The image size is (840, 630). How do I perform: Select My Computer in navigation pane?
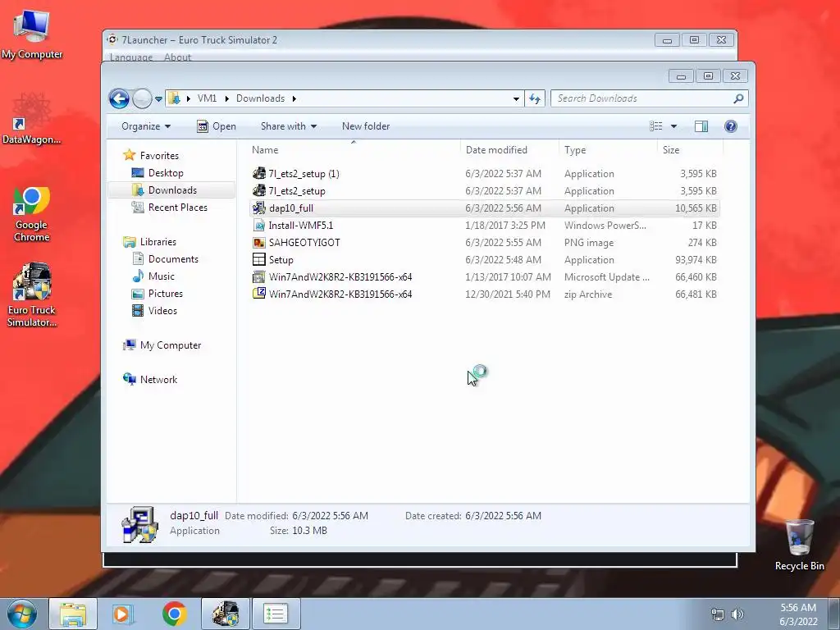[x=162, y=345]
